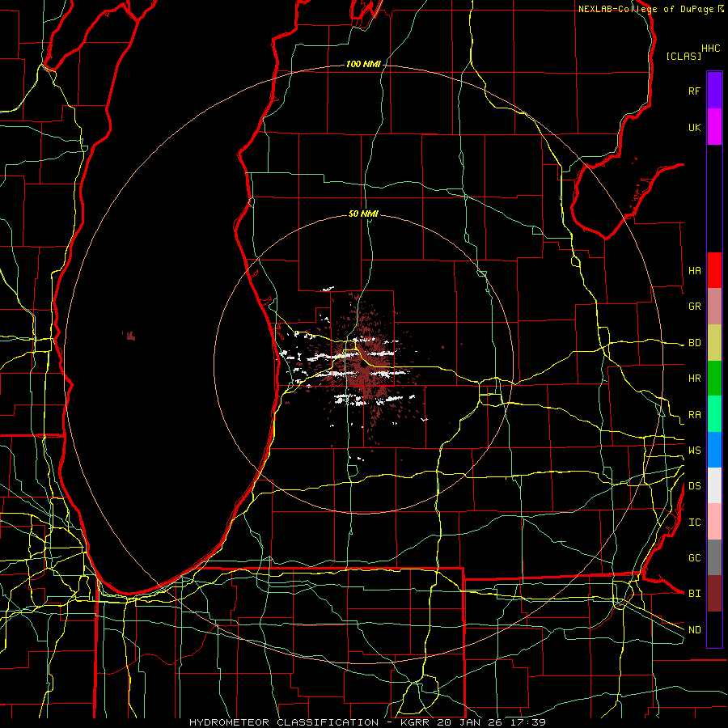Click the HA legend label

tap(695, 270)
